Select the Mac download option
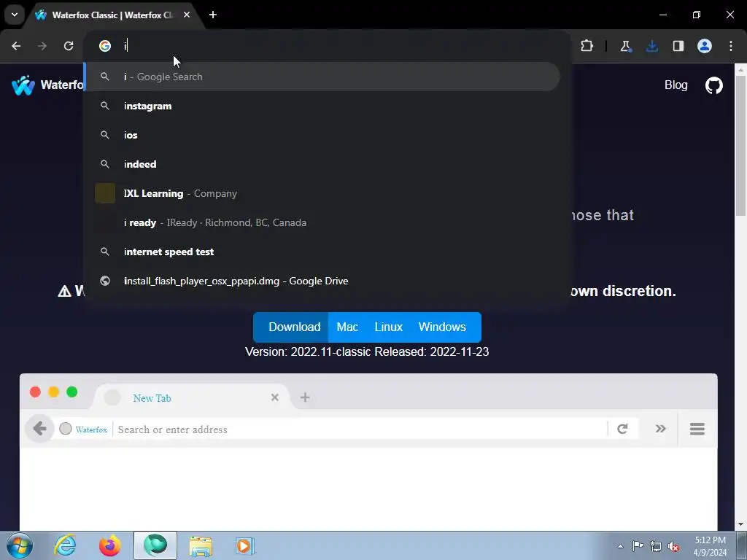This screenshot has width=747, height=560. 347,327
